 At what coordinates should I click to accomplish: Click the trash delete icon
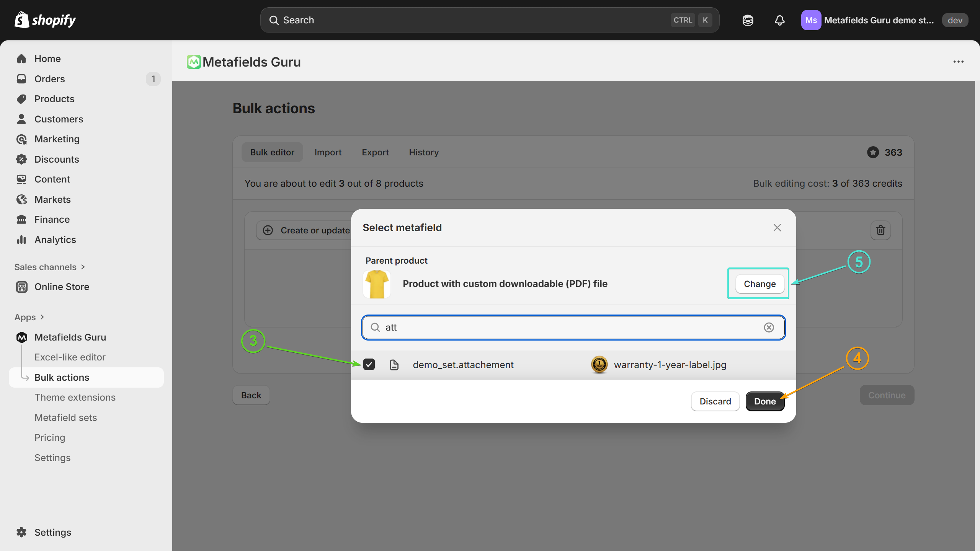point(880,230)
